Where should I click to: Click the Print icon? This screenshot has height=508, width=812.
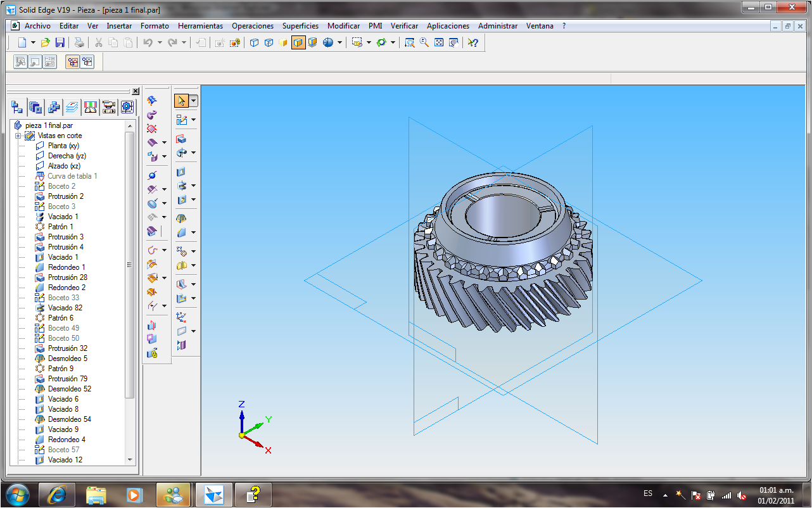[79, 42]
